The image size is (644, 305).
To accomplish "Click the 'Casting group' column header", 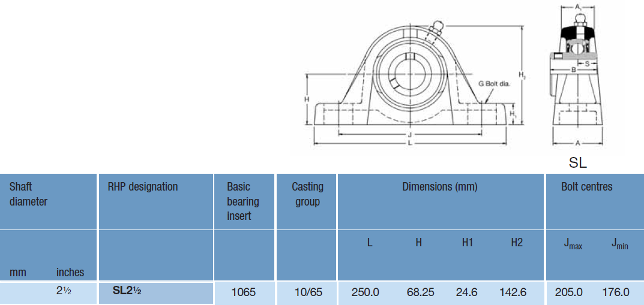I will [x=308, y=194].
